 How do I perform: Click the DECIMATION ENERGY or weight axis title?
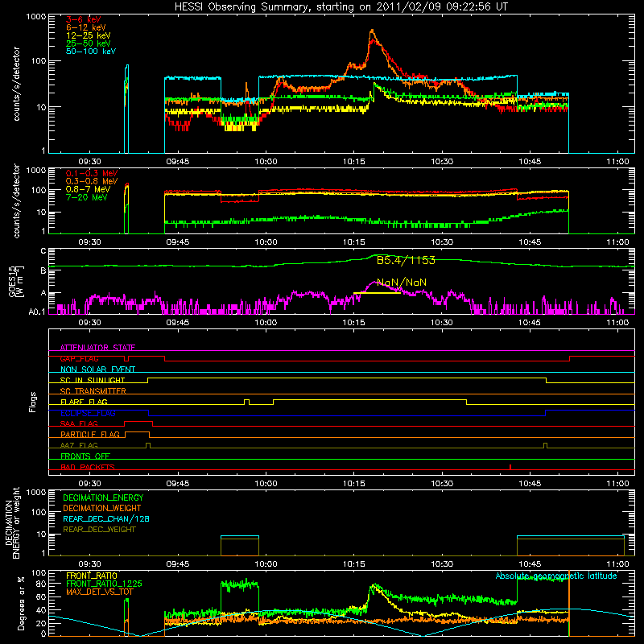(12, 522)
